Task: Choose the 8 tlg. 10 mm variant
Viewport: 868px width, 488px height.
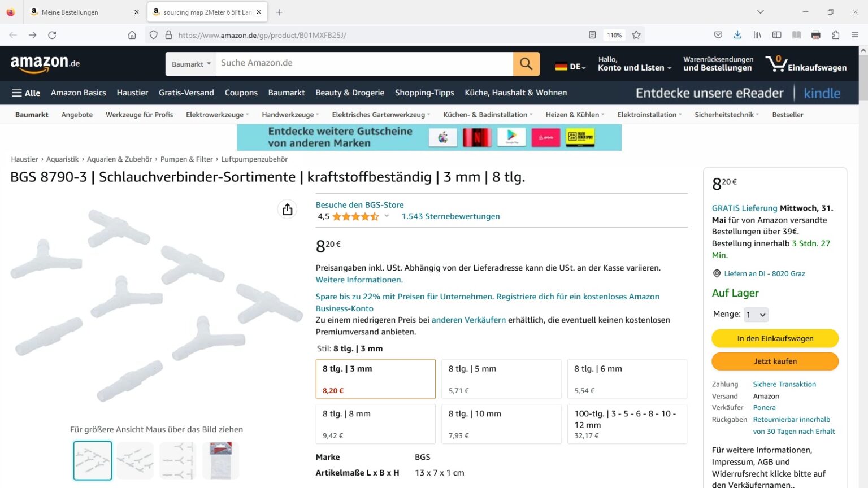Action: [501, 424]
